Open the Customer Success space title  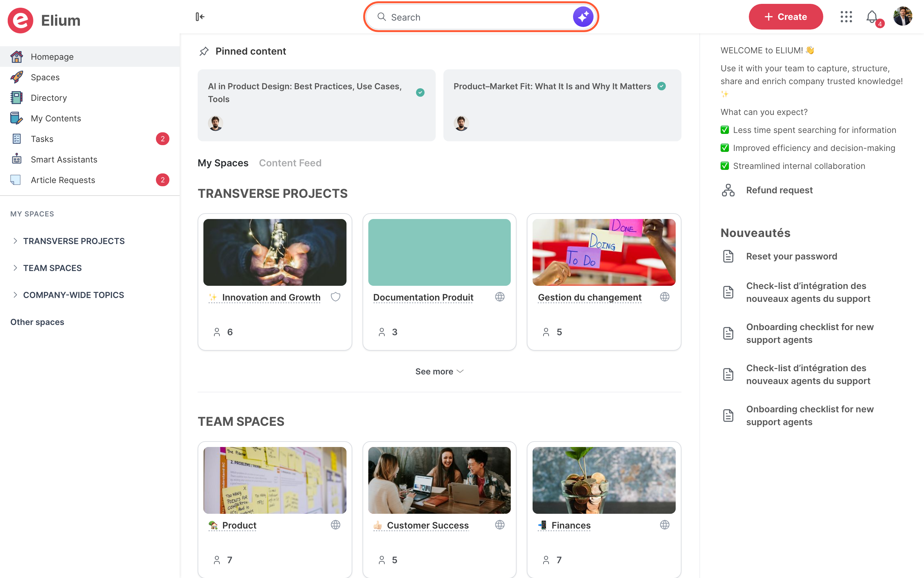(428, 525)
